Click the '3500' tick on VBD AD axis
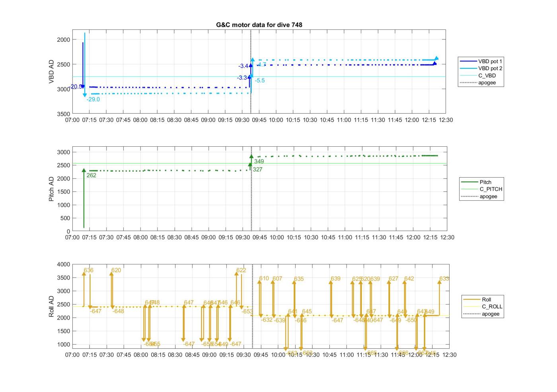 coord(63,114)
